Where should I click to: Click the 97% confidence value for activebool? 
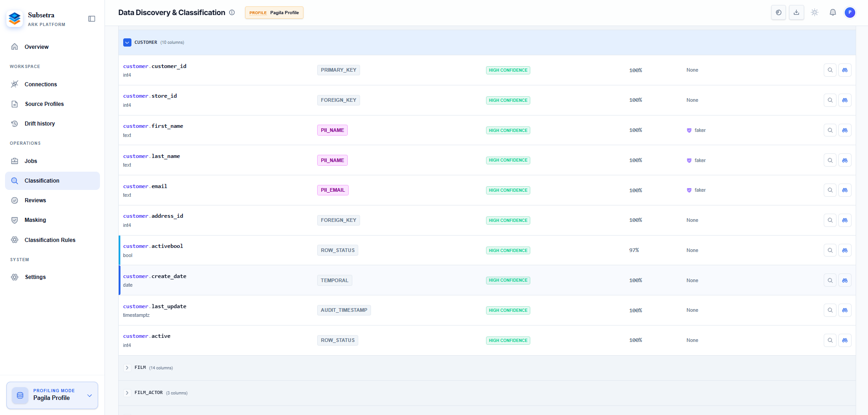(634, 250)
